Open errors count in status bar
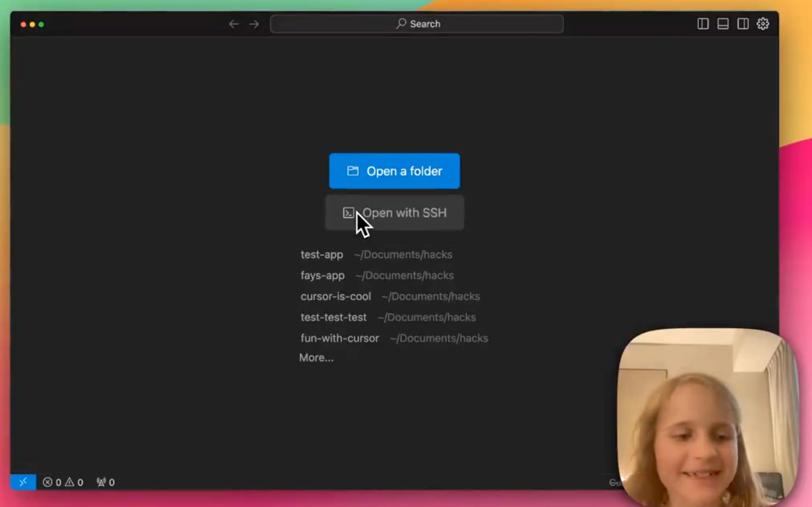 point(52,482)
